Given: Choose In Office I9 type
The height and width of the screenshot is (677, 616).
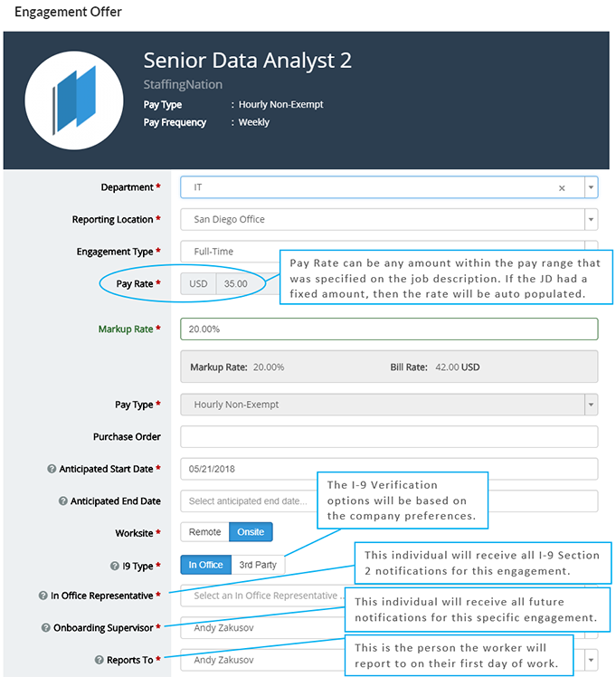Looking at the screenshot, I should 205,565.
